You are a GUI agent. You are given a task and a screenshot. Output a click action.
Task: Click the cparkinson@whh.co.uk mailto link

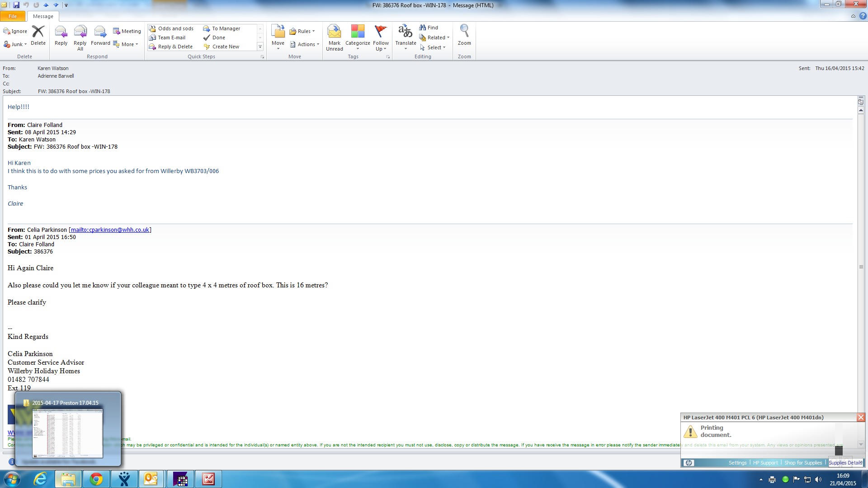pyautogui.click(x=110, y=230)
